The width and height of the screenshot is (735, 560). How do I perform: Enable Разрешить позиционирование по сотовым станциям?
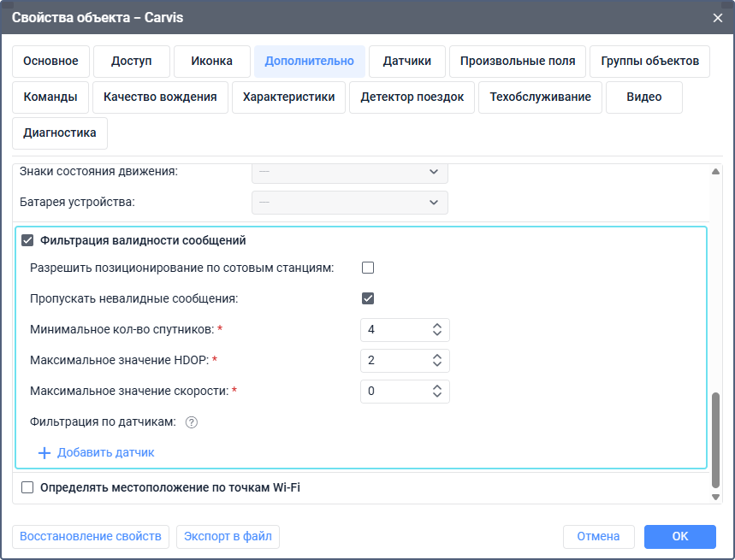coord(368,268)
